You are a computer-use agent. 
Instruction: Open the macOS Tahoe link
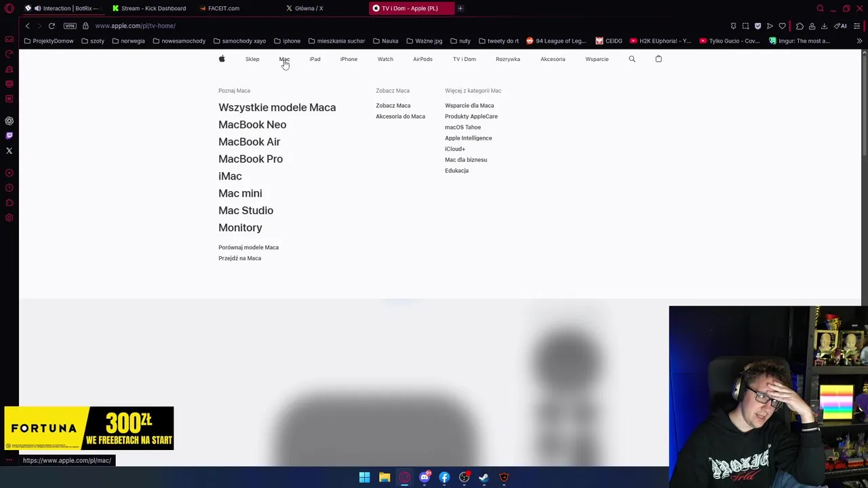(462, 127)
